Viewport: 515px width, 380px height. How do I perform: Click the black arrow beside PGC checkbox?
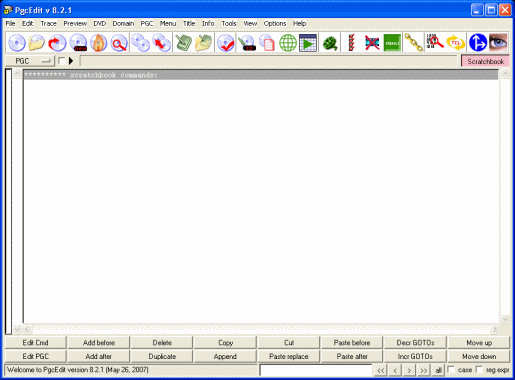[x=71, y=61]
